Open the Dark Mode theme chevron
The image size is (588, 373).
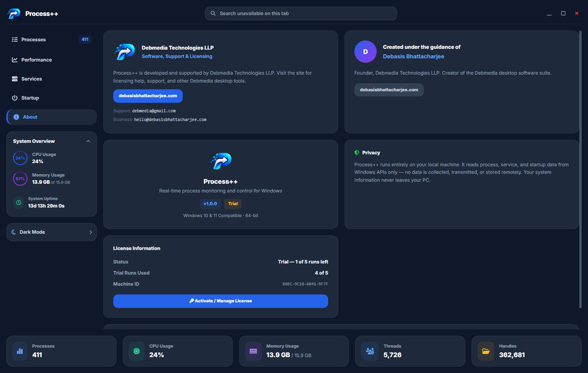click(x=91, y=232)
